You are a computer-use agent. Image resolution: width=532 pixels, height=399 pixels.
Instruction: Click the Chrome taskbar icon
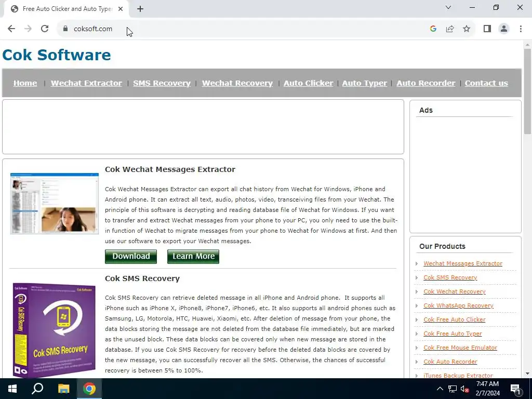coord(89,389)
